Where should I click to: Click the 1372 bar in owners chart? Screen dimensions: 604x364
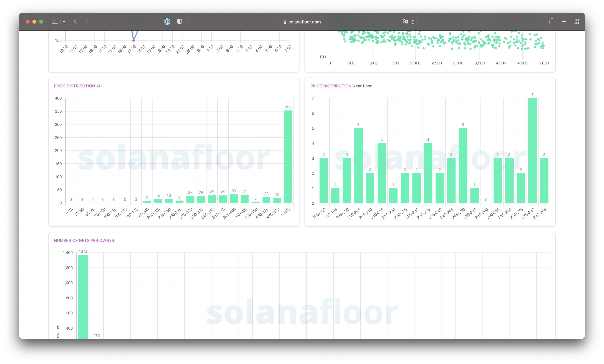[x=83, y=297]
